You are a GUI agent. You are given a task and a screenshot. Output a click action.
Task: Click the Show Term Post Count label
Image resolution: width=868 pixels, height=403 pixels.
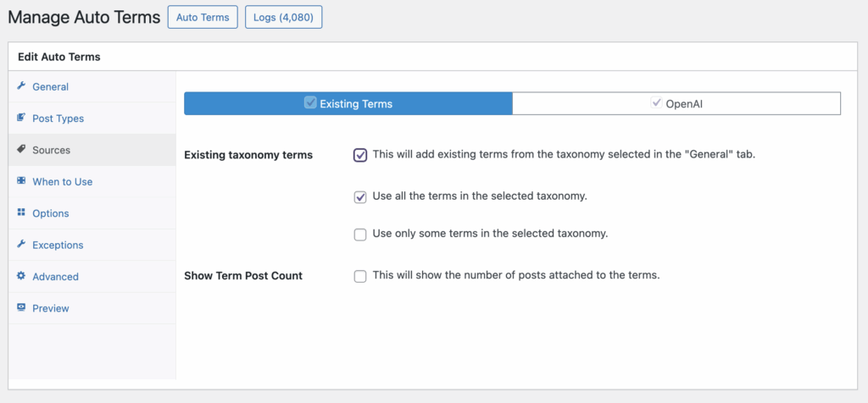pyautogui.click(x=243, y=275)
